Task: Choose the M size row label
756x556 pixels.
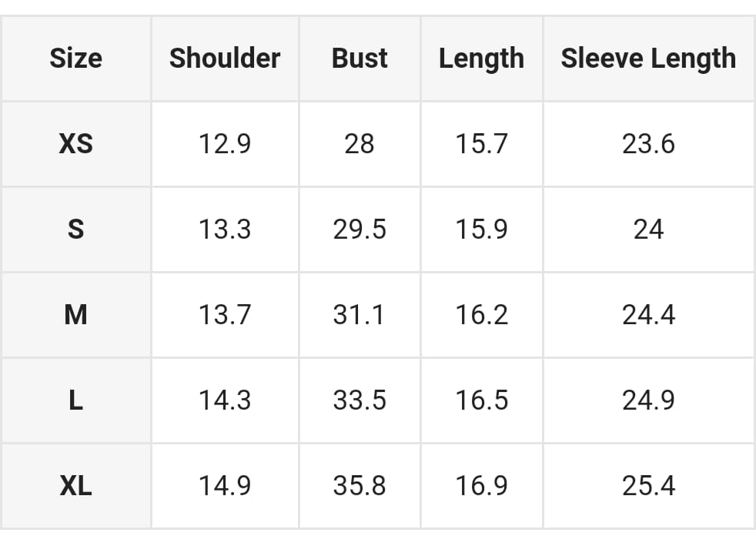Action: pyautogui.click(x=75, y=315)
